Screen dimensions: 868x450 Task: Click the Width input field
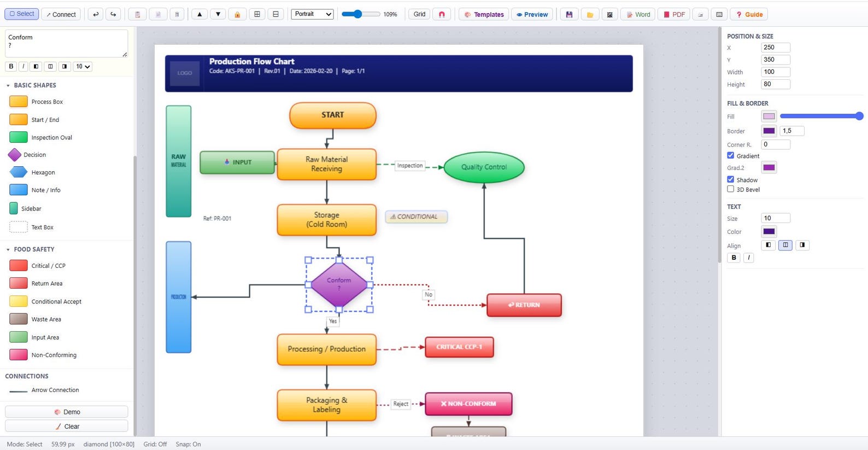point(775,72)
